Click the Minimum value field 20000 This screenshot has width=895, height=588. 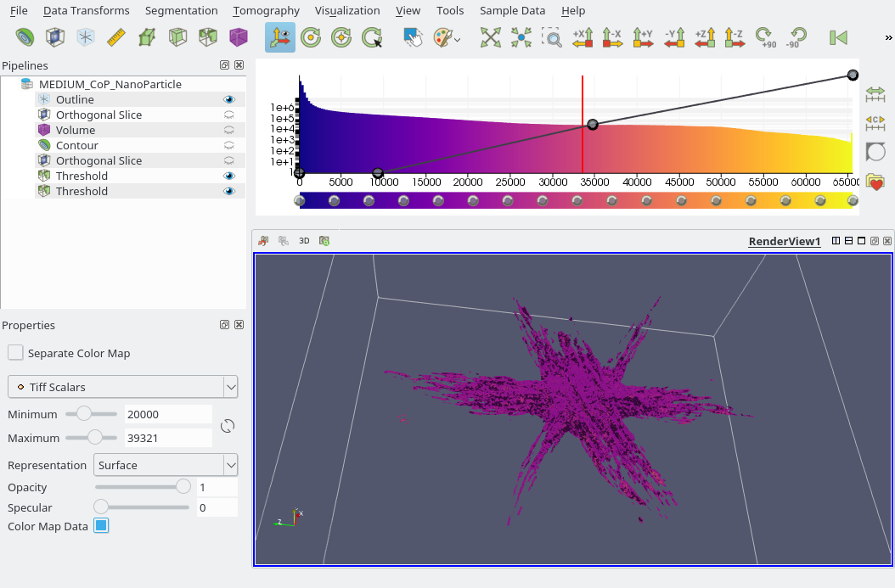pyautogui.click(x=168, y=414)
